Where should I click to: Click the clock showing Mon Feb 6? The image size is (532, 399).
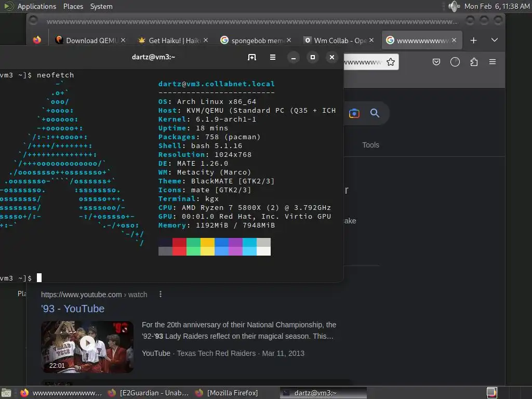pos(497,6)
